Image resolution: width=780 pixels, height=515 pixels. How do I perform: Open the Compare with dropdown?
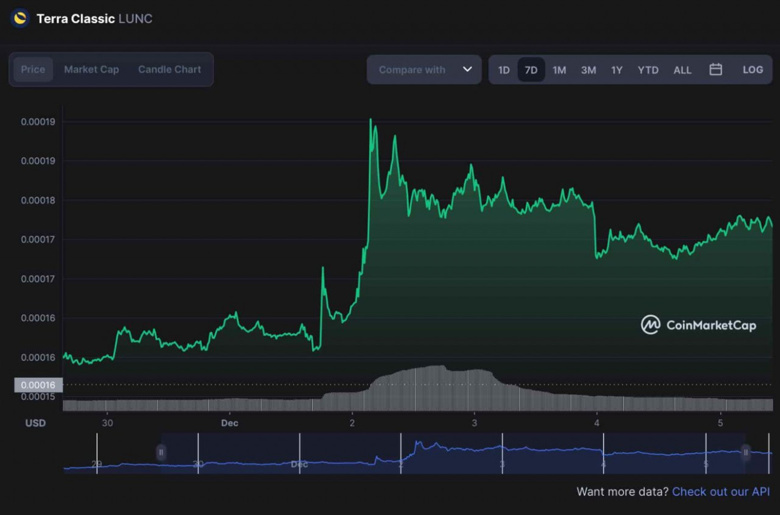[x=413, y=70]
